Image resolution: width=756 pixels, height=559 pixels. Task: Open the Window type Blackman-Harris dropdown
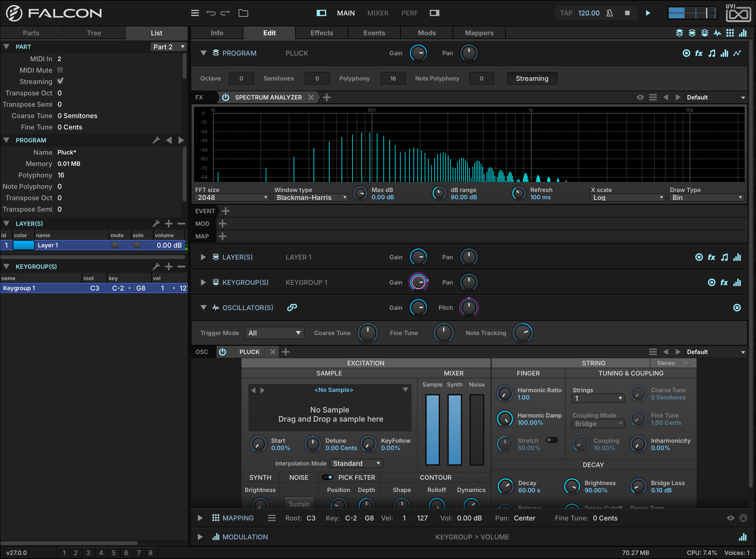311,197
